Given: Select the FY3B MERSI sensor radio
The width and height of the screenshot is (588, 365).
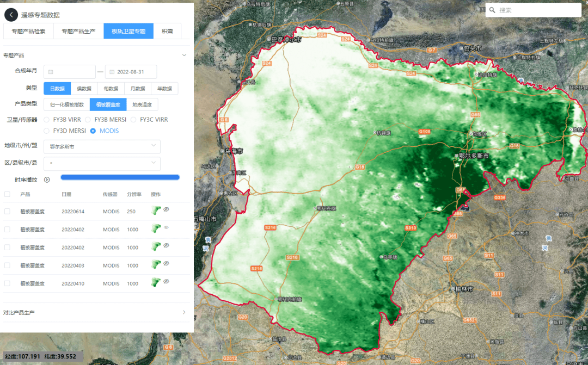Looking at the screenshot, I should pos(88,120).
